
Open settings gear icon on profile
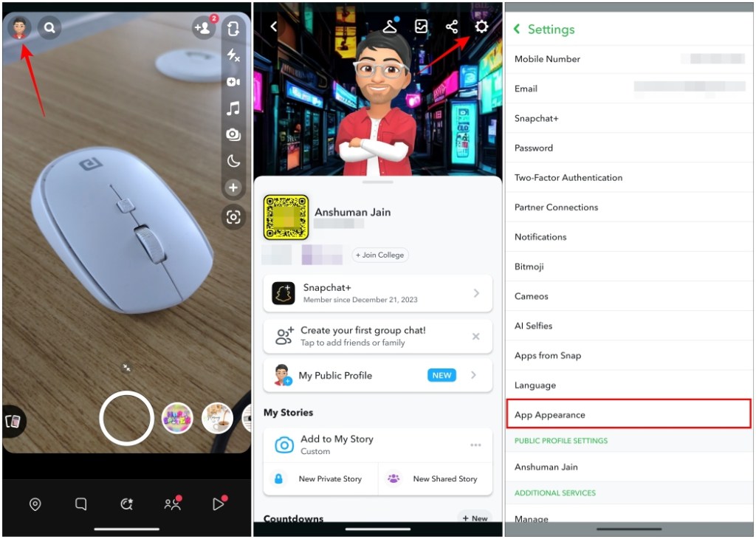pos(481,27)
